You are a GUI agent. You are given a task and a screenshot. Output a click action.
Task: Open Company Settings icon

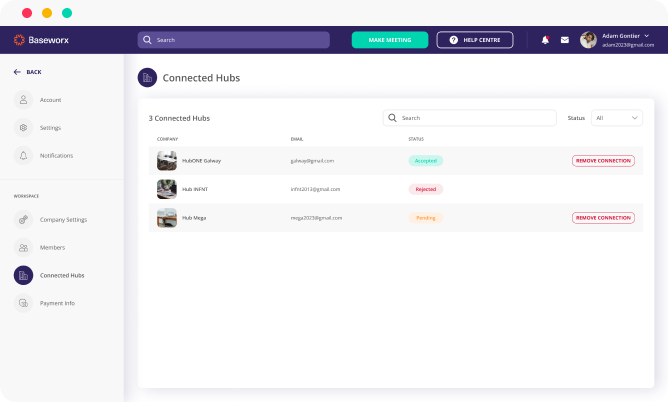coord(23,219)
